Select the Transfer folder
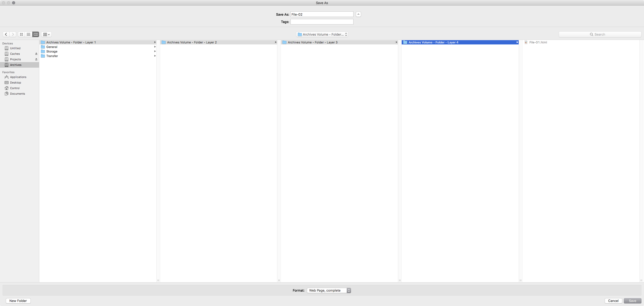Viewport: 644px width, 306px height. [x=98, y=56]
